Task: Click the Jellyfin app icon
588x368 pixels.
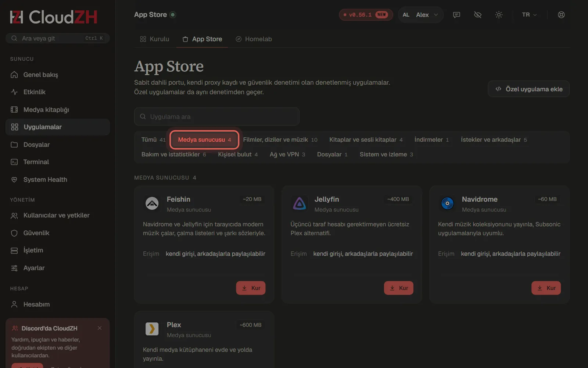Action: (300, 203)
